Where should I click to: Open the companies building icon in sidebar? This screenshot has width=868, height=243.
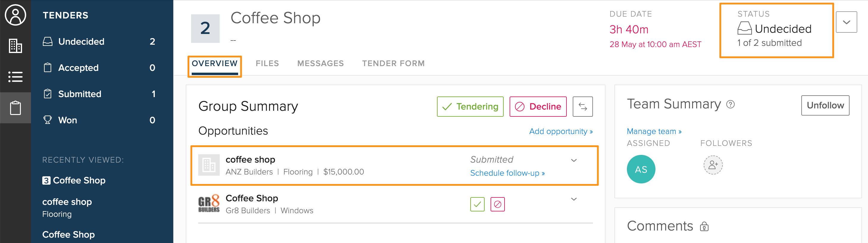point(15,46)
